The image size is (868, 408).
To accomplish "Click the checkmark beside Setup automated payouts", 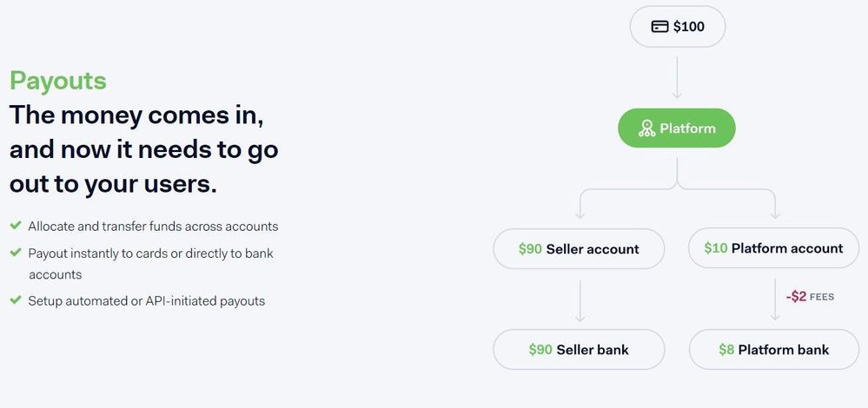I will (16, 300).
